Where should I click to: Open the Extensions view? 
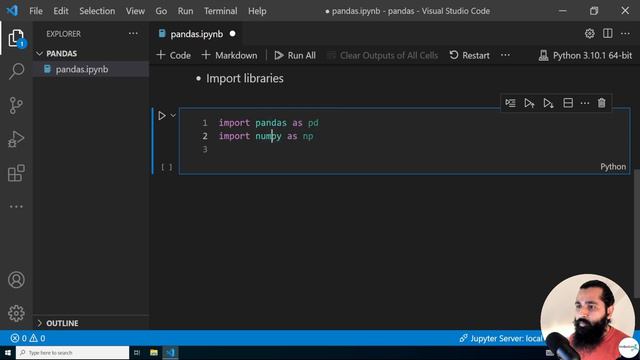click(16, 173)
